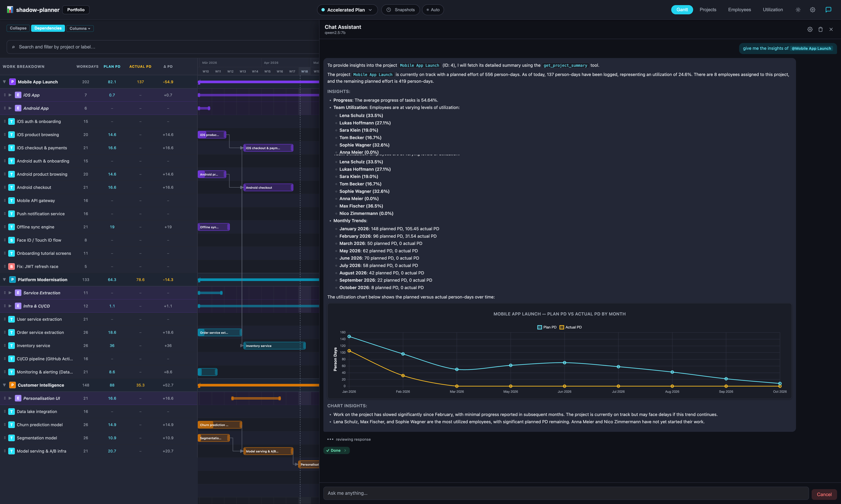Click the Fix: JWT refresh race bug icon

(12, 267)
